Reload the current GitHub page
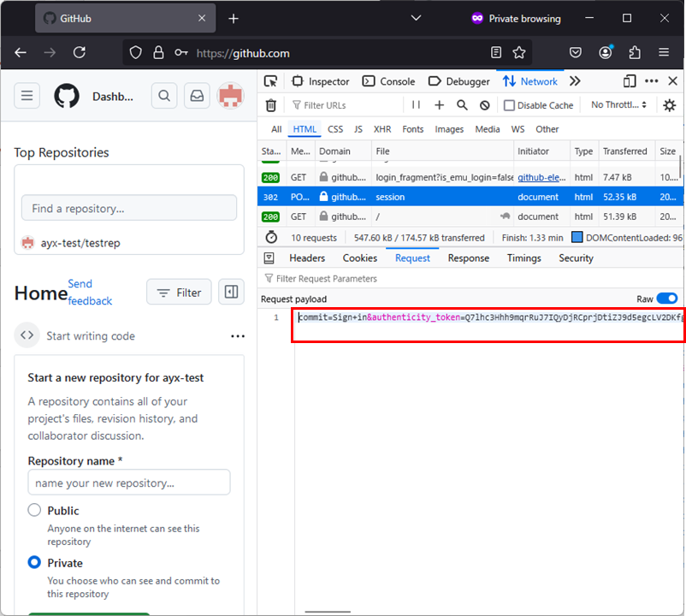 [80, 53]
